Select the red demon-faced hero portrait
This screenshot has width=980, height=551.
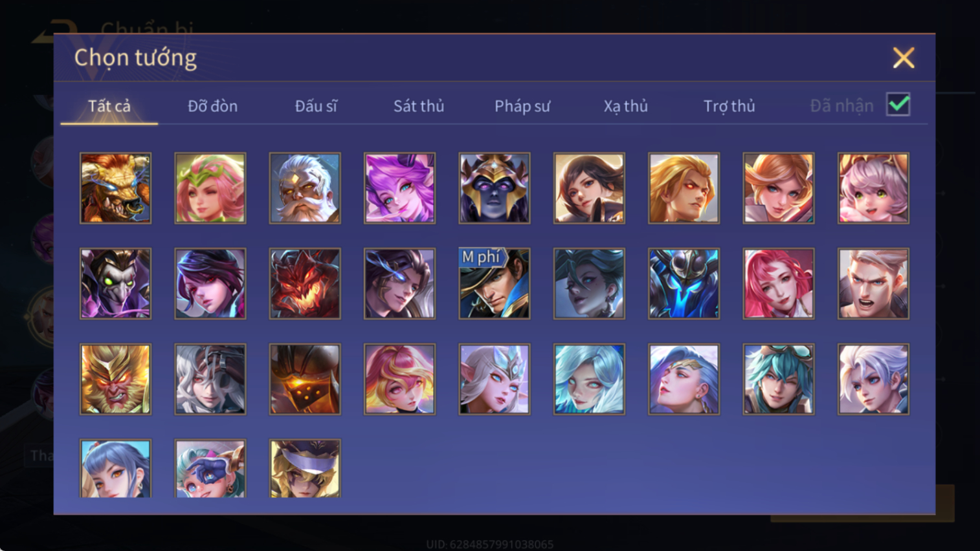coord(305,284)
